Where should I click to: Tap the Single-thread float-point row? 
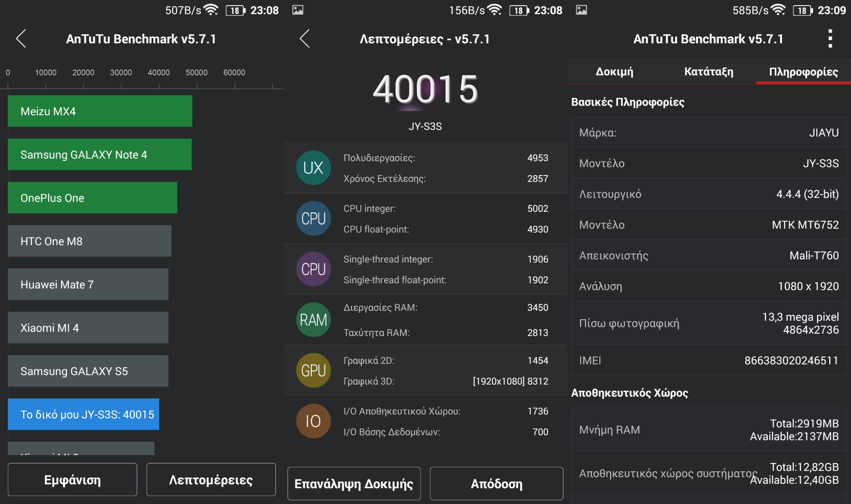tap(446, 280)
